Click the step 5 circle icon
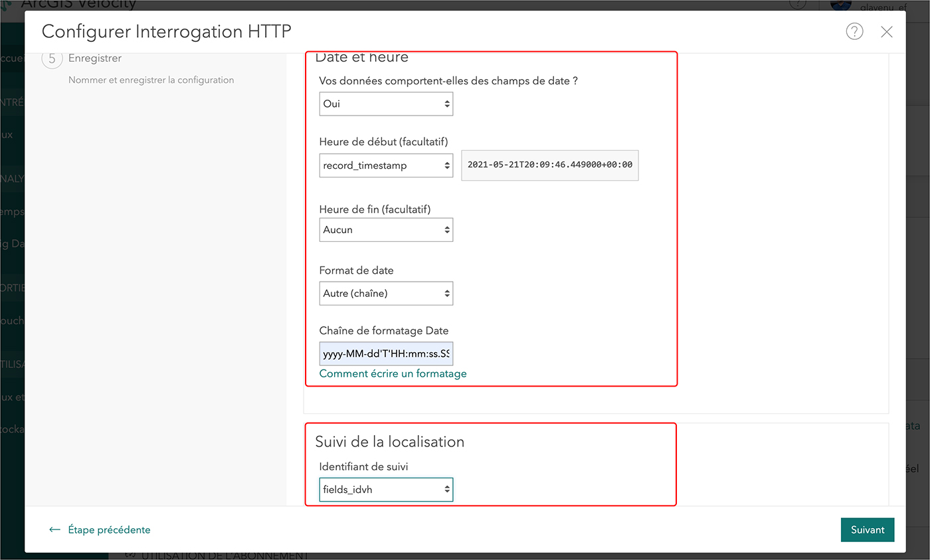 (52, 58)
